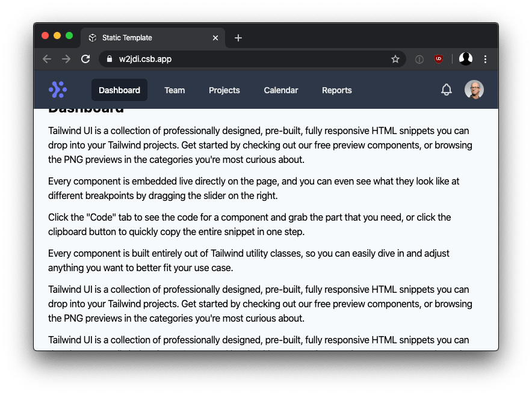The image size is (532, 395).
Task: Focus the address bar w2jdi.csb.app
Action: coord(252,59)
